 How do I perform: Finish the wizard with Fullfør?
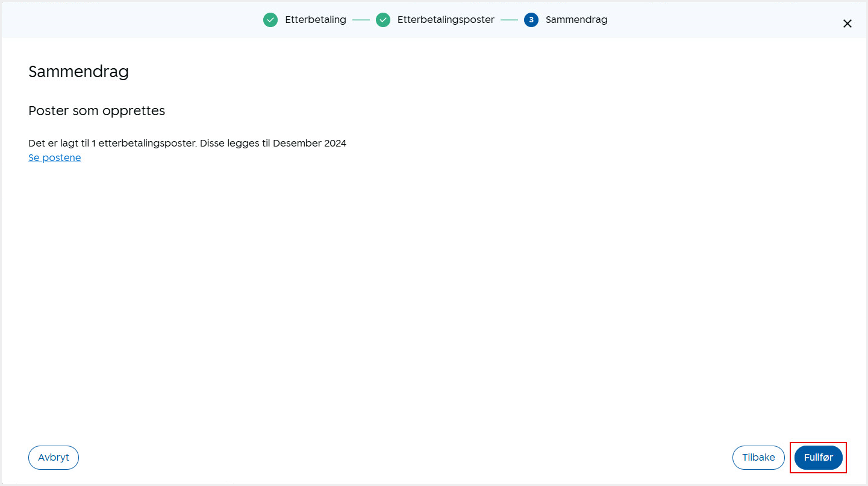tap(818, 458)
